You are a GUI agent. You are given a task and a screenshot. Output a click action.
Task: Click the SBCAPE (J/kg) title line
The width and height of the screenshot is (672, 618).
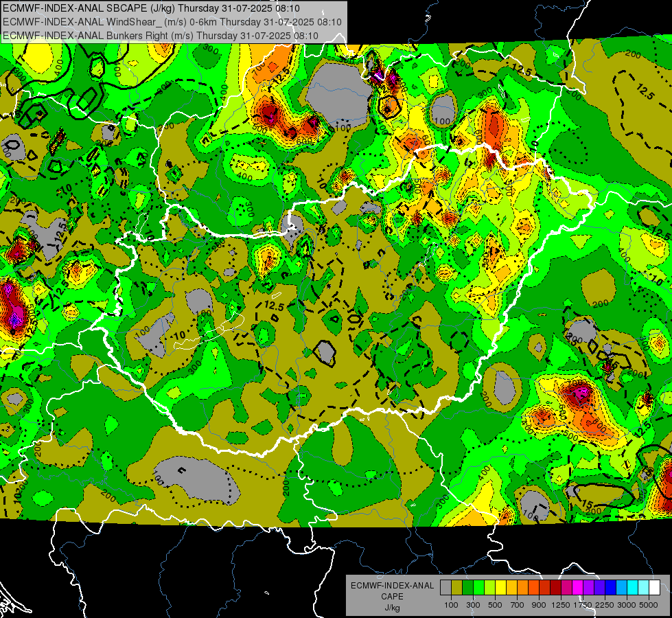click(x=151, y=8)
